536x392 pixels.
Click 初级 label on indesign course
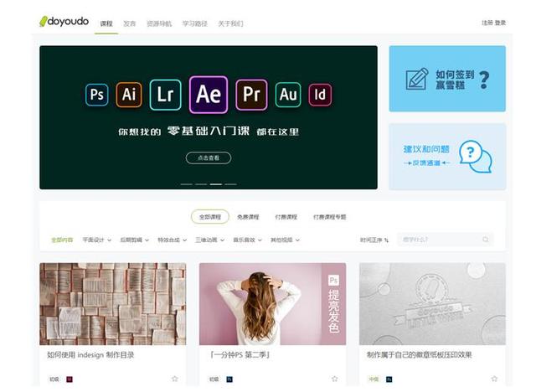[54, 379]
